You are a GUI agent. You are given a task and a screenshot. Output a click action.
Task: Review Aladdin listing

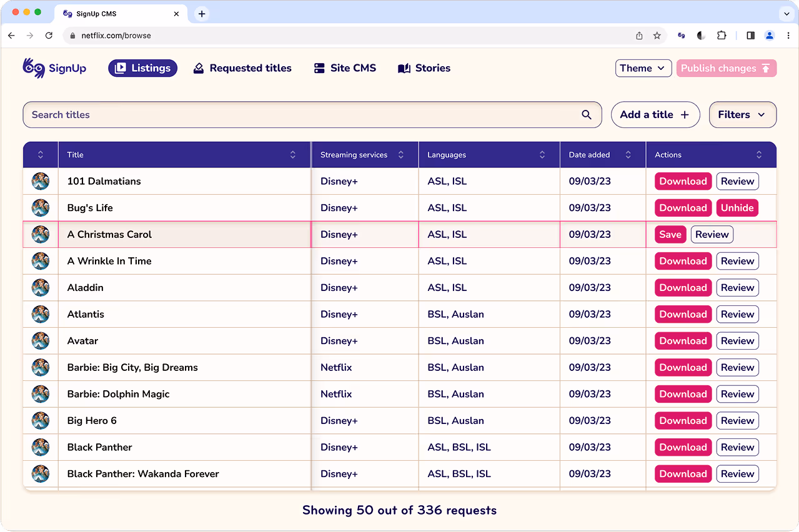pos(737,288)
